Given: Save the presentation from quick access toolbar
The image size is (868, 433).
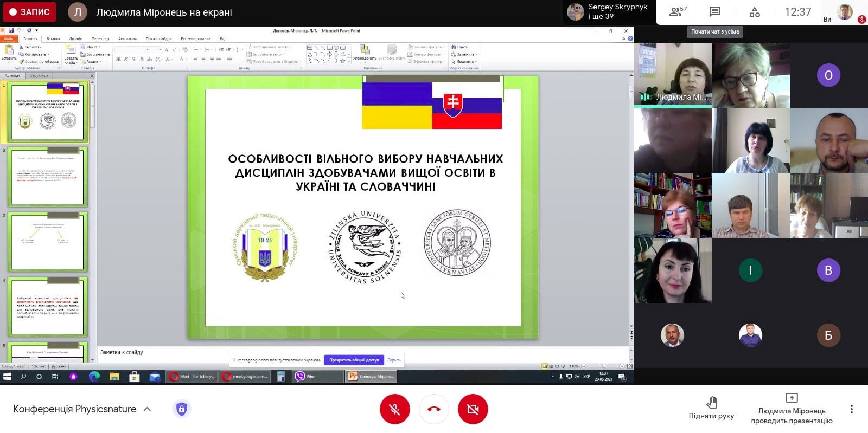Looking at the screenshot, I should click(11, 30).
